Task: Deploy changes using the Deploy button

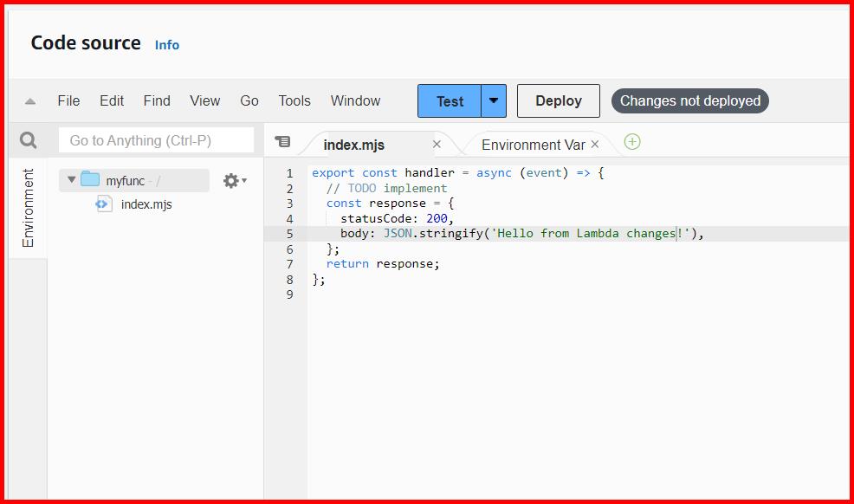Action: coord(558,100)
